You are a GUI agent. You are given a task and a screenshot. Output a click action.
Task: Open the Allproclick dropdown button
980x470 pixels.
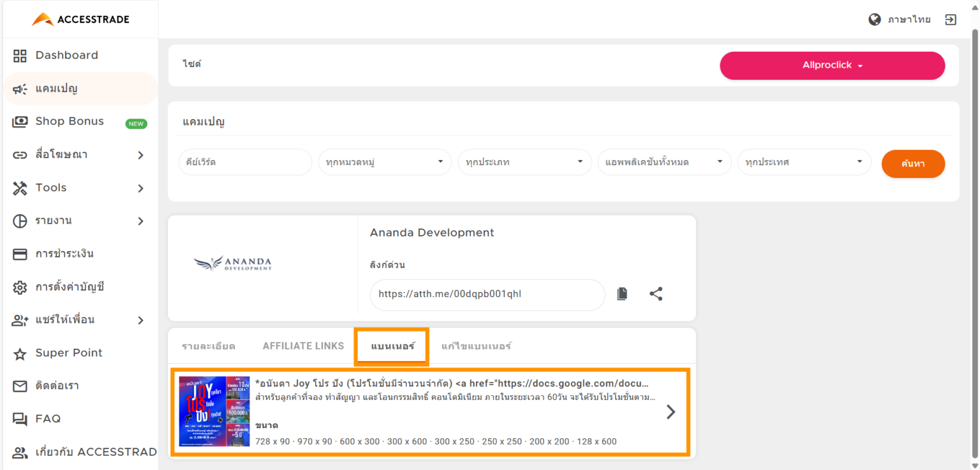tap(832, 65)
